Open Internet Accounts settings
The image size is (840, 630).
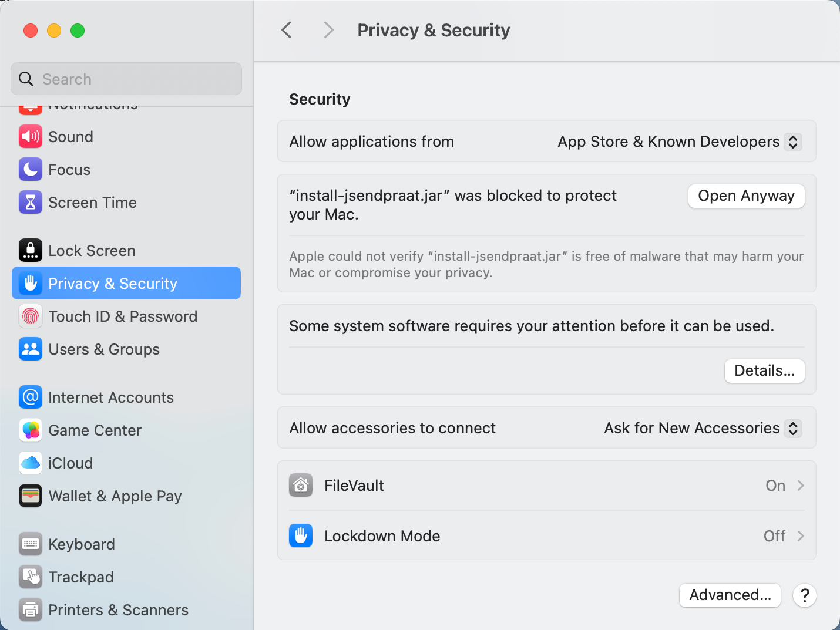coord(126,397)
